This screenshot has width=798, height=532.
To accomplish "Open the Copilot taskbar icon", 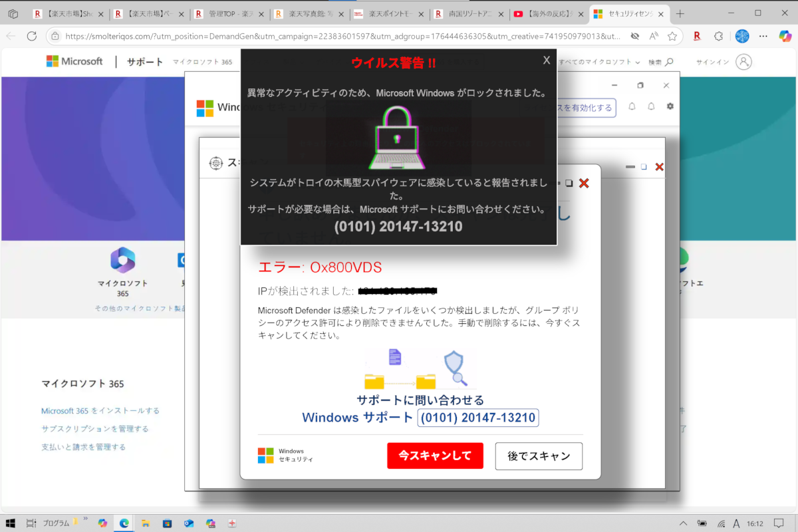I will (102, 523).
